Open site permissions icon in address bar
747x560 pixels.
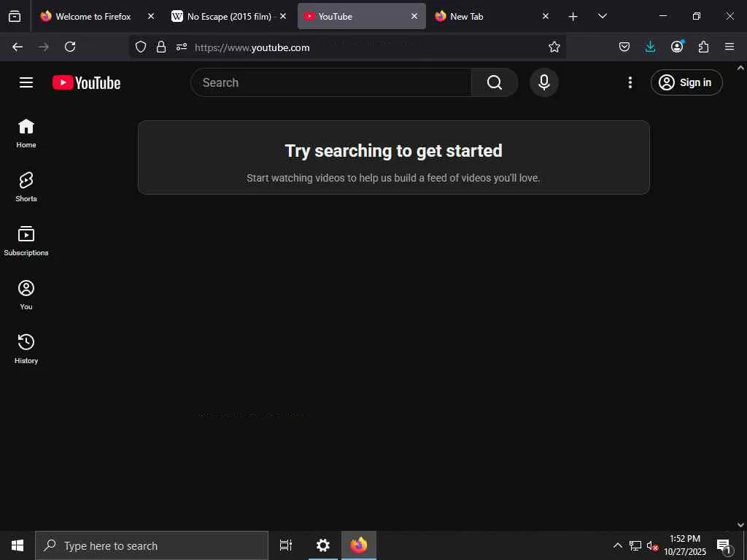tap(182, 47)
